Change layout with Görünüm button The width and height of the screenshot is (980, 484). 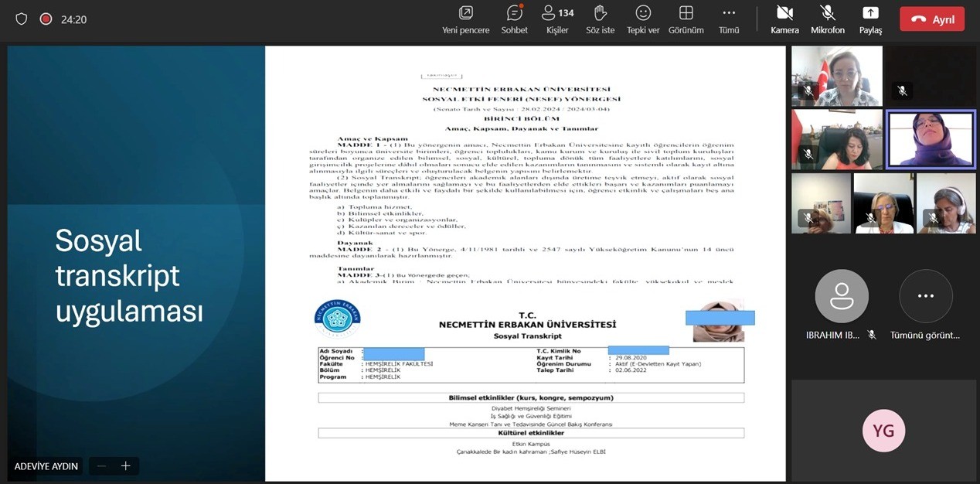pos(686,13)
